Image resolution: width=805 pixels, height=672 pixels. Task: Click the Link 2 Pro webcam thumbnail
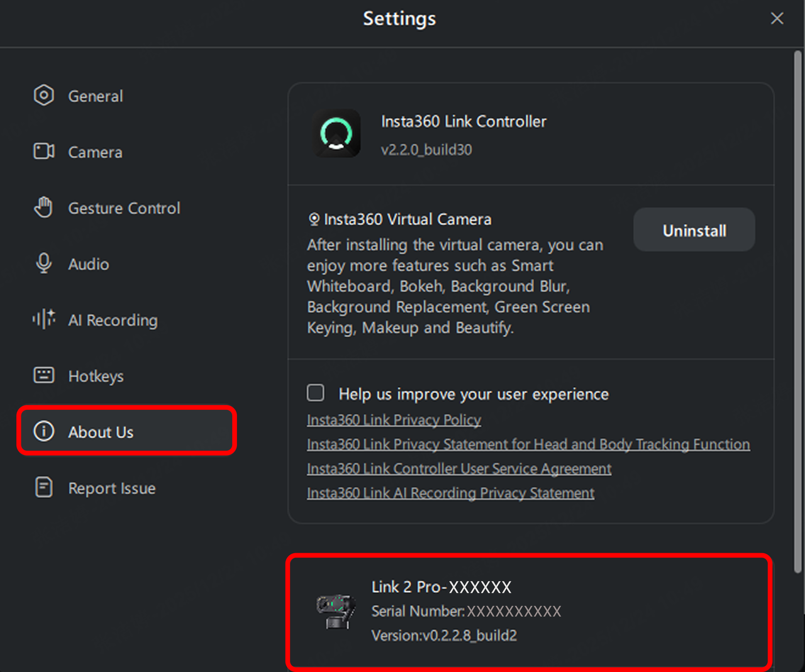[336, 611]
